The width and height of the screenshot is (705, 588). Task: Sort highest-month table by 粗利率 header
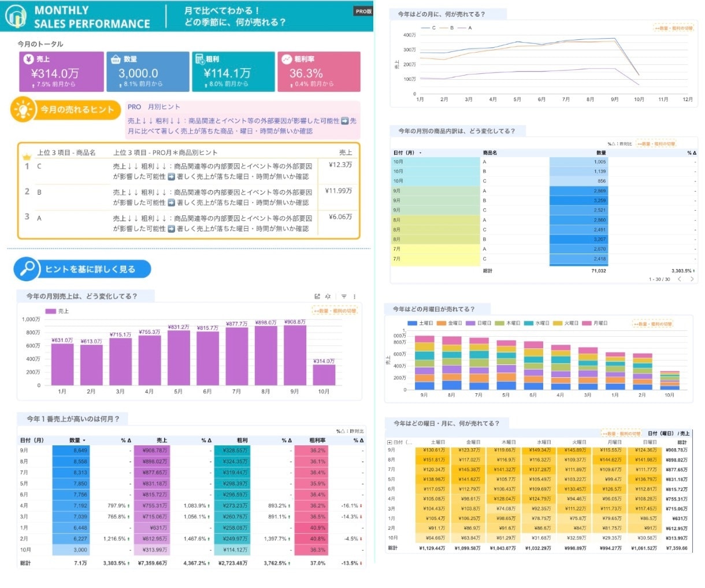[x=317, y=440]
